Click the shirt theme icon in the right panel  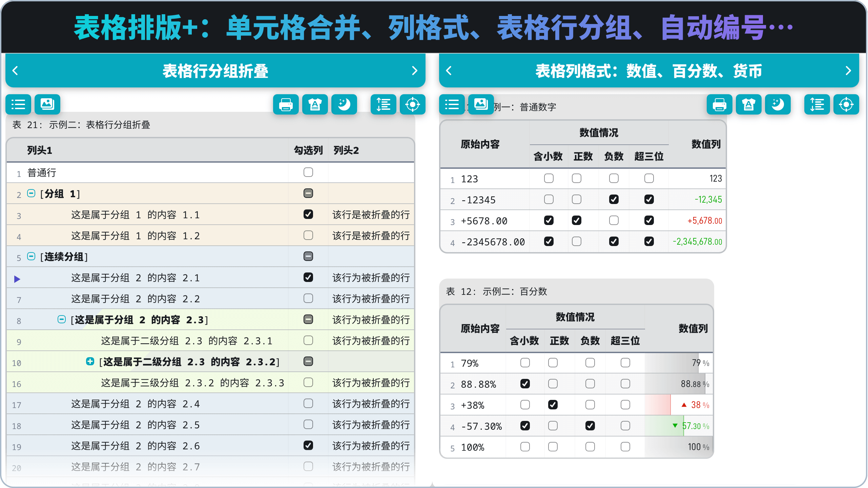[749, 104]
